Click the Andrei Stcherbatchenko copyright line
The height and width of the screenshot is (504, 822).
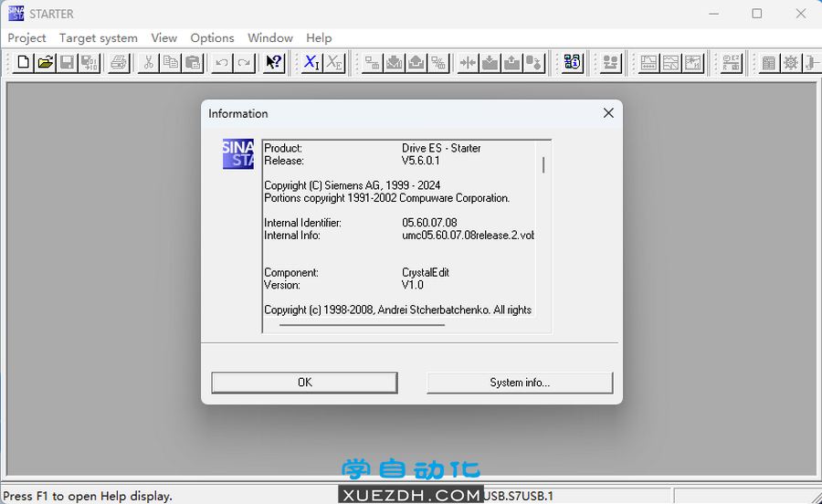coord(398,310)
